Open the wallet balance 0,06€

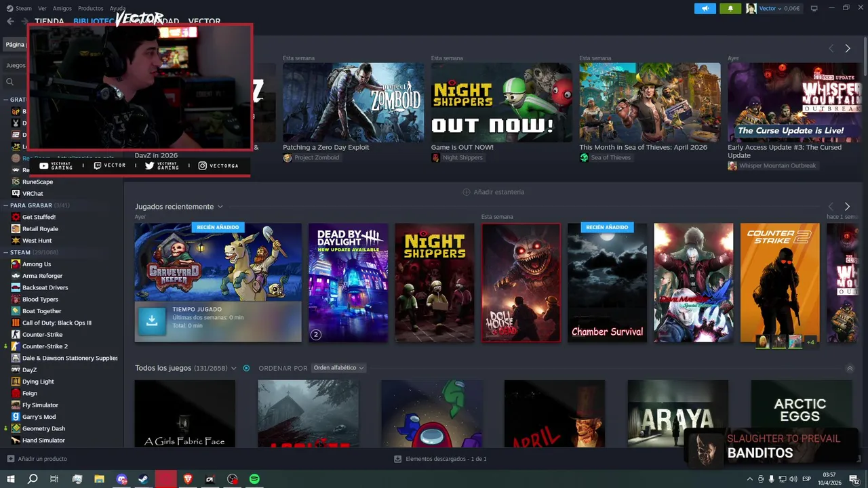791,8
